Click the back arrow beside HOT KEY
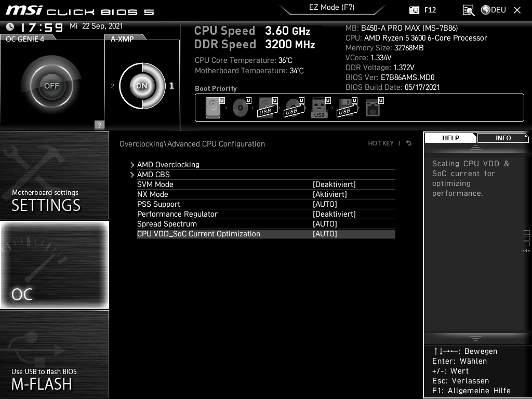Image resolution: width=532 pixels, height=399 pixels. 408,143
